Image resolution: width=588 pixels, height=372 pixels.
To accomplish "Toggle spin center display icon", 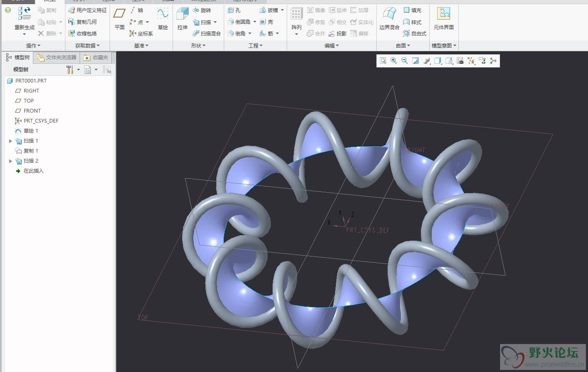I will pos(493,61).
